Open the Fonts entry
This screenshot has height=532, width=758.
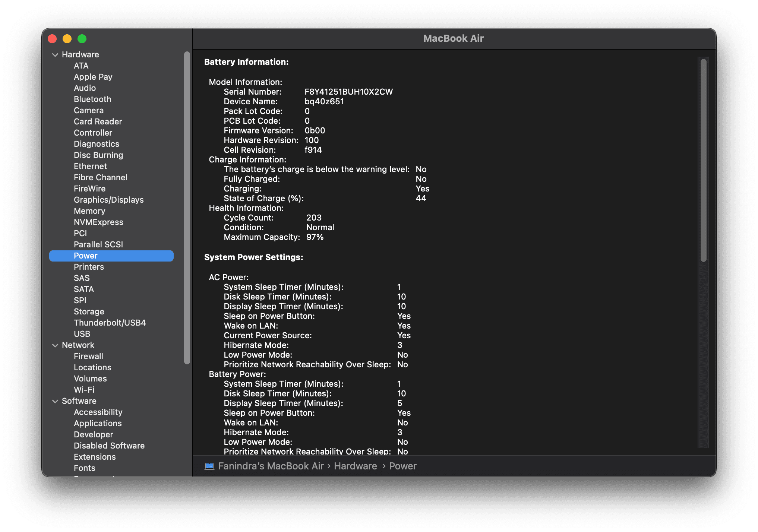(x=84, y=468)
